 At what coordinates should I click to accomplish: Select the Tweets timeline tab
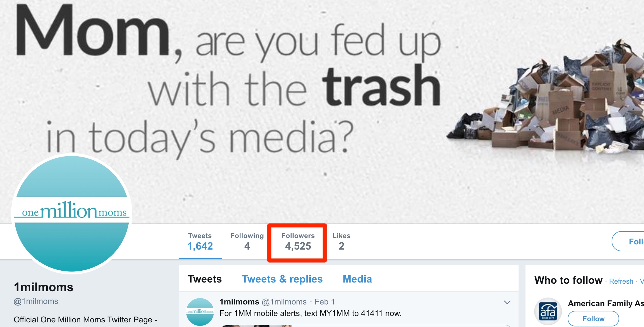(205, 279)
